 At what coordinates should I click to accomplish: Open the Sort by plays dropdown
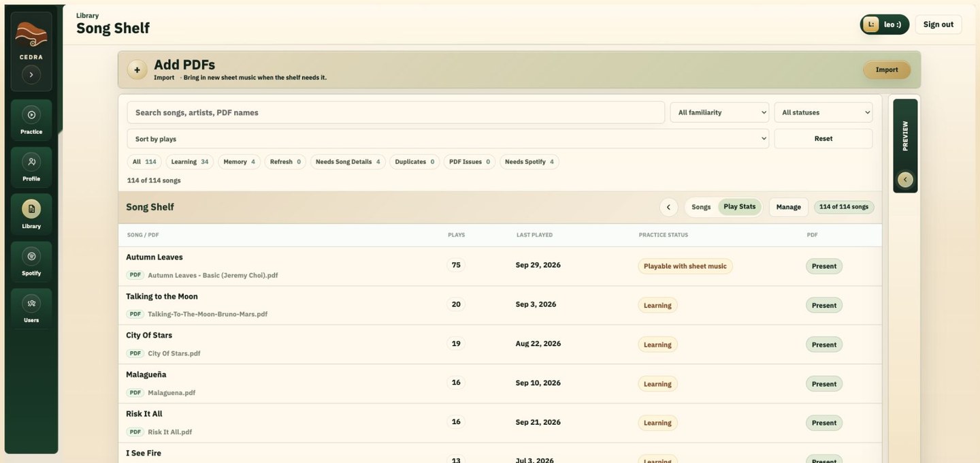[448, 139]
